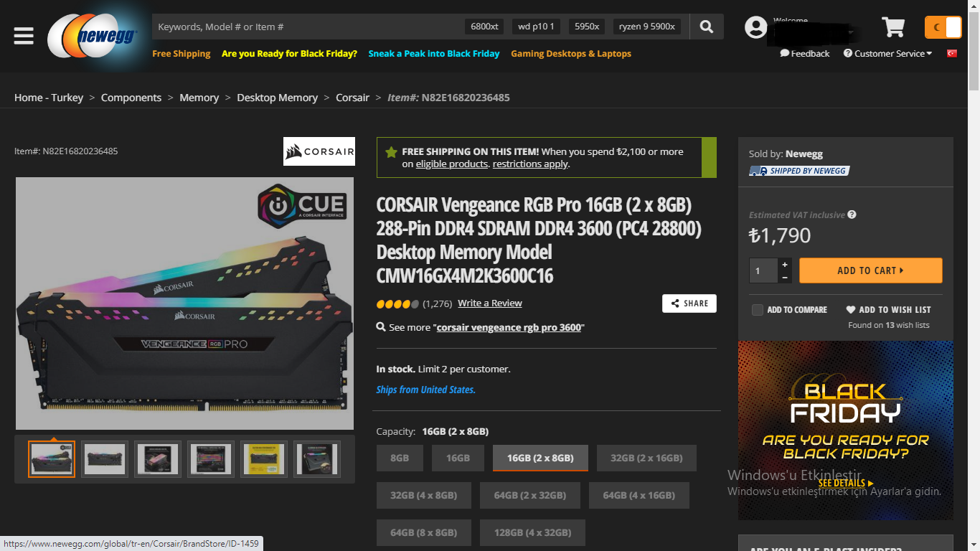Choose the '6800xt' search suggestion
980x551 pixels.
coord(485,27)
